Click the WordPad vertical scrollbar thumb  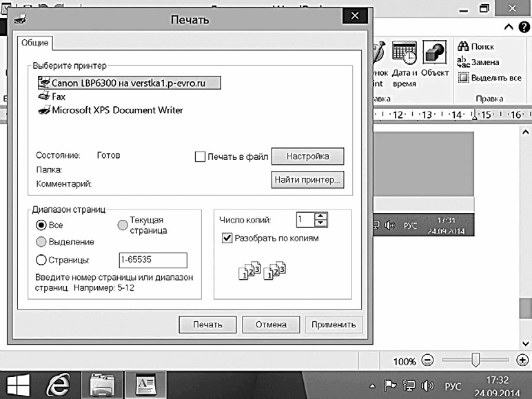point(526,308)
